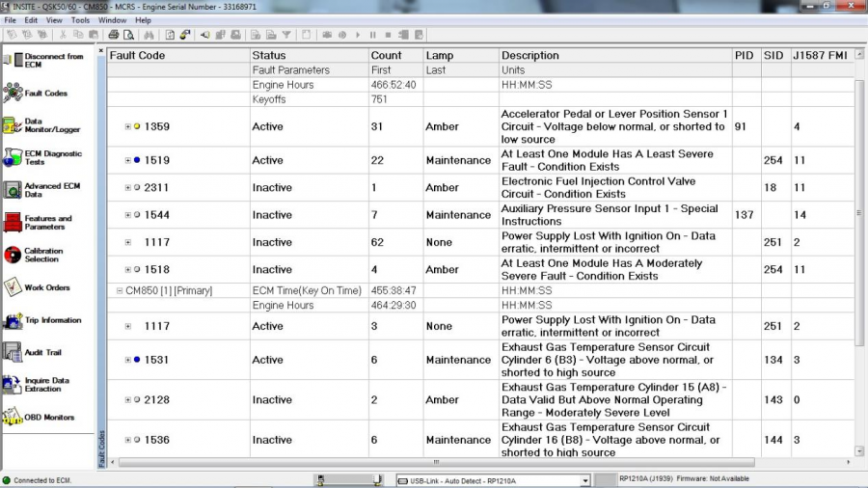This screenshot has width=868, height=488.
Task: Open Inquire Data Extraction
Action: pos(13,385)
